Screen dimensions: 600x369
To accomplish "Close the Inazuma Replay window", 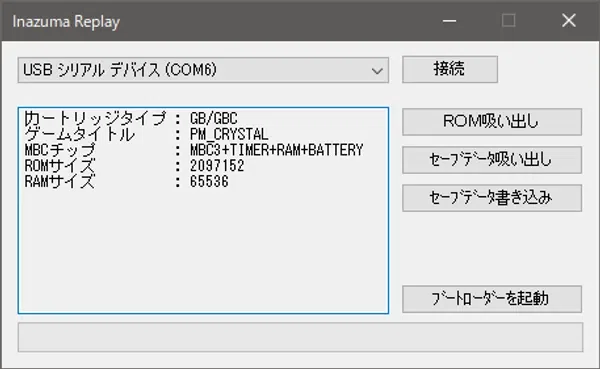I will click(x=569, y=21).
